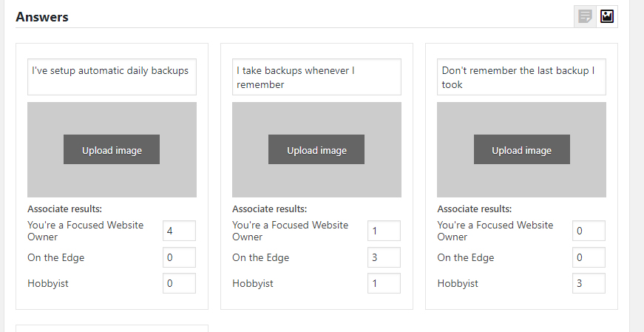This screenshot has width=644, height=332.
Task: Upload image for 'Don't remember' answer
Action: (x=521, y=149)
